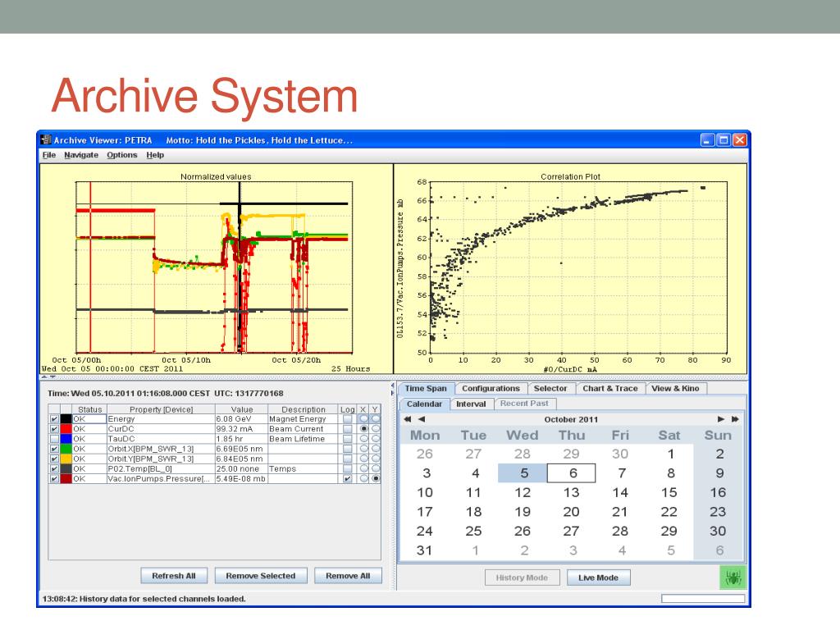Switch to the Selector tab
The image size is (840, 630).
(x=550, y=388)
